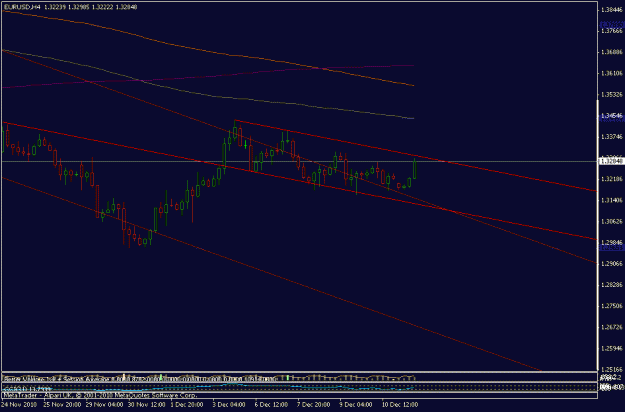625x412 pixels.
Task: Select the 1.29846 price scale value
Action: tap(611, 242)
